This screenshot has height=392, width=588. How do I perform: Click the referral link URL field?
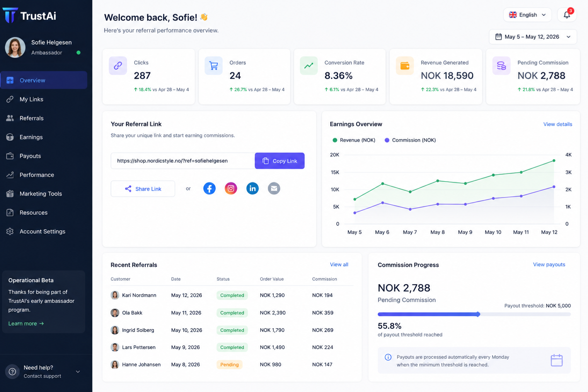[x=183, y=161]
